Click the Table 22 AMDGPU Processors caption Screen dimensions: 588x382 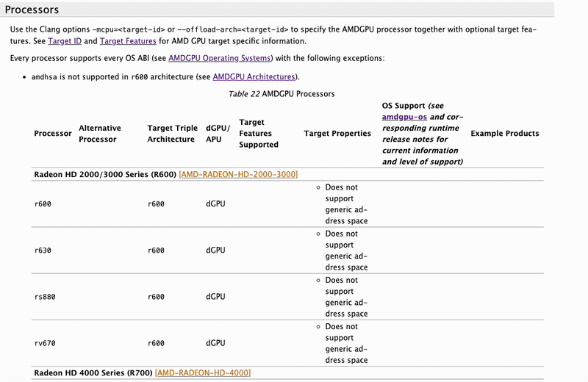[x=282, y=94]
